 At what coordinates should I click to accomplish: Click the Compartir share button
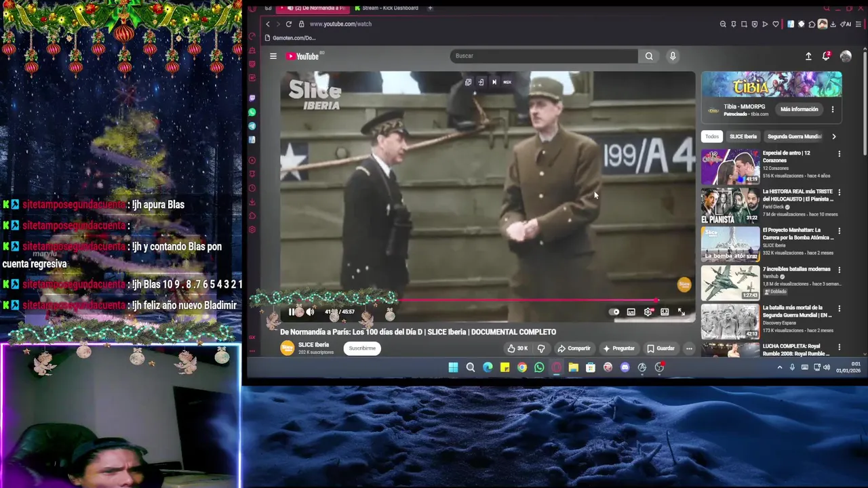[574, 348]
